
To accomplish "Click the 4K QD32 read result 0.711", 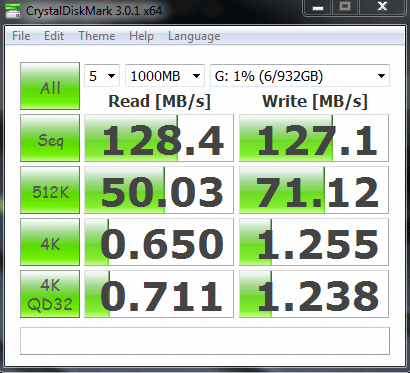I will coord(159,294).
